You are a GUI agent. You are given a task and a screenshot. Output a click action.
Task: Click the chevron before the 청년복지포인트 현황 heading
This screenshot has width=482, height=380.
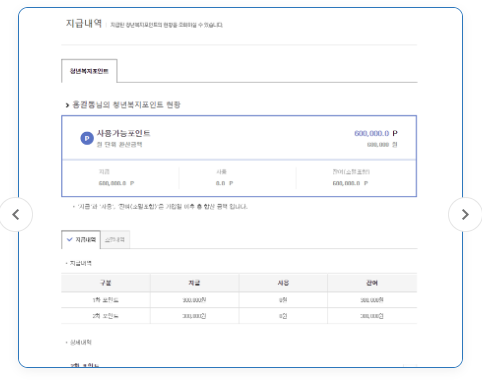click(67, 105)
